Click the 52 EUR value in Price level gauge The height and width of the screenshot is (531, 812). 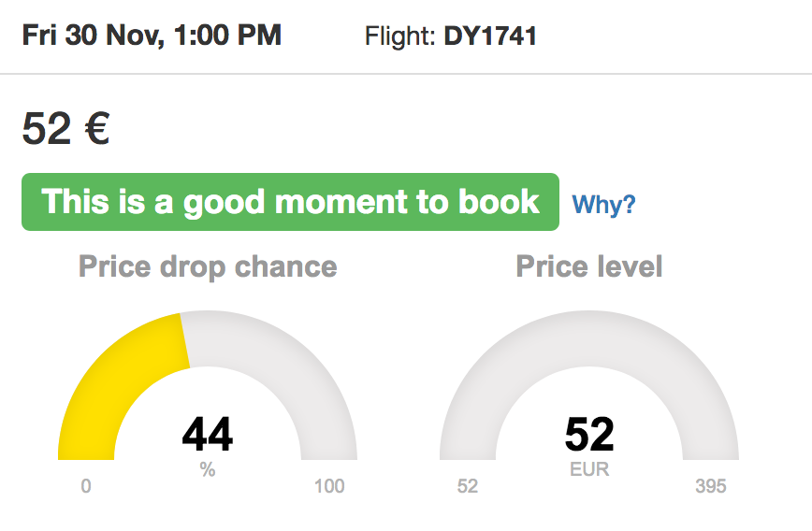(589, 435)
